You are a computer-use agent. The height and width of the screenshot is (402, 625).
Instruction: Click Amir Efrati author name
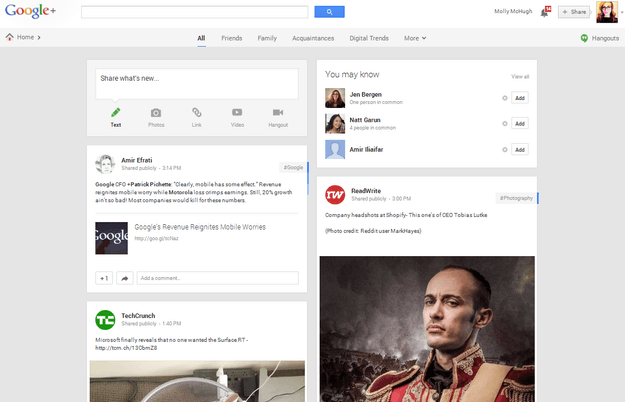click(x=137, y=160)
